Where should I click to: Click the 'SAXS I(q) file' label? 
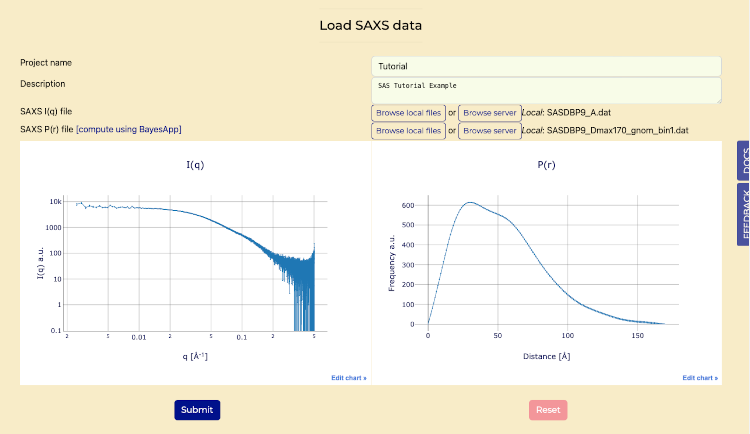pos(46,111)
